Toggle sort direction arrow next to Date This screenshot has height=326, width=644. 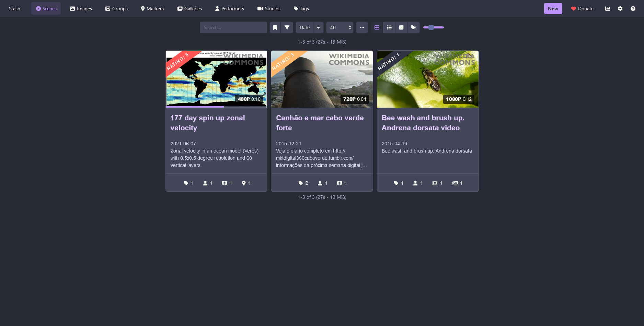click(318, 27)
